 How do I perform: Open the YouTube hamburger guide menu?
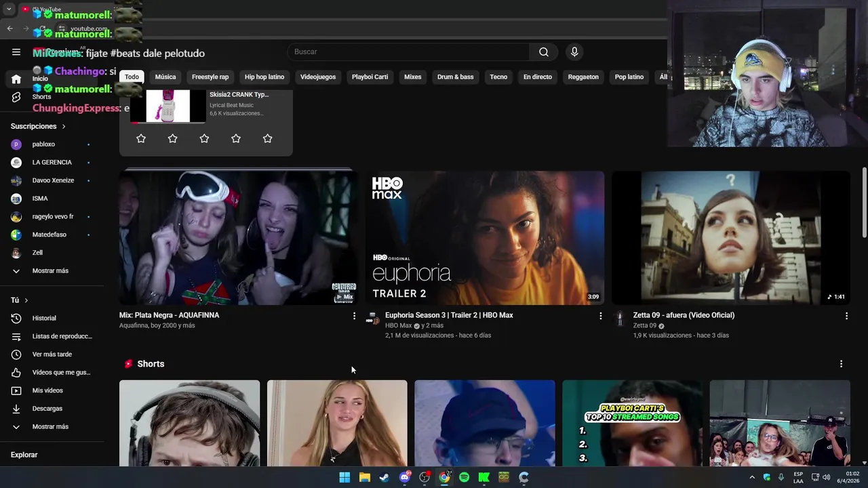click(16, 52)
